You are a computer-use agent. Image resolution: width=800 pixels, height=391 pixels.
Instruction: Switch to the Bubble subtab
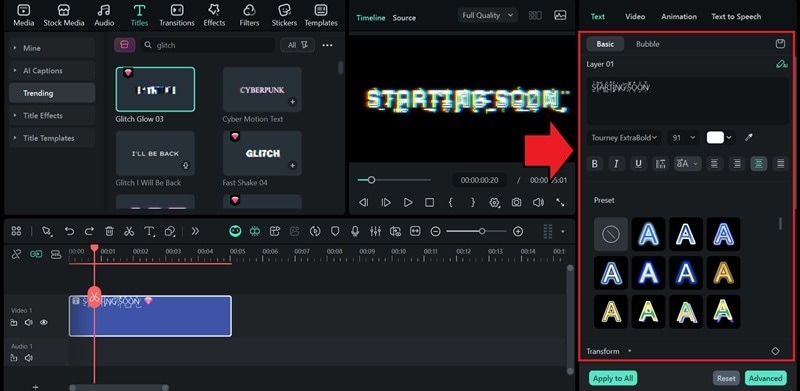click(x=647, y=44)
